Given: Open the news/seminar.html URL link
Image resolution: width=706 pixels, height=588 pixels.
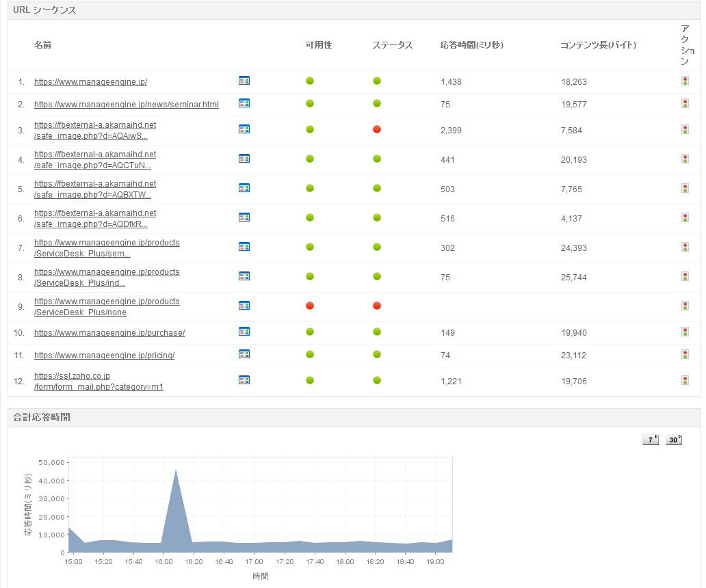Looking at the screenshot, I should tap(127, 105).
